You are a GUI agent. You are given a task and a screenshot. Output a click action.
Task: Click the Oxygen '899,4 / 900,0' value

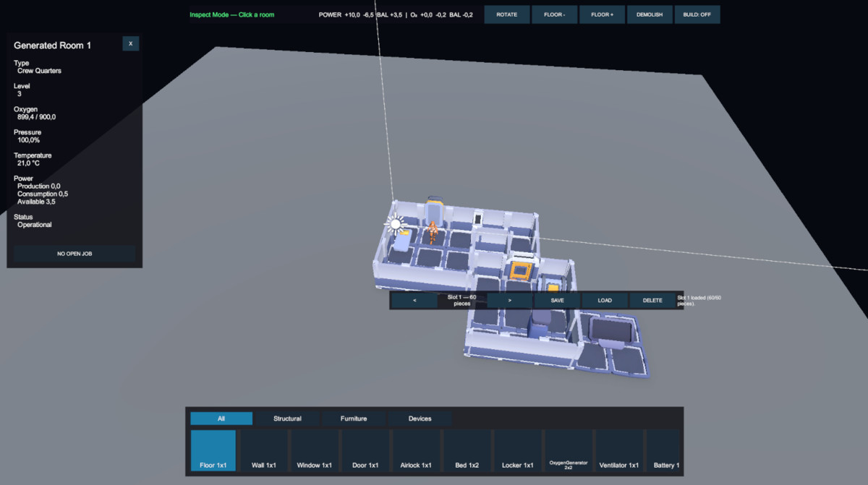click(37, 117)
